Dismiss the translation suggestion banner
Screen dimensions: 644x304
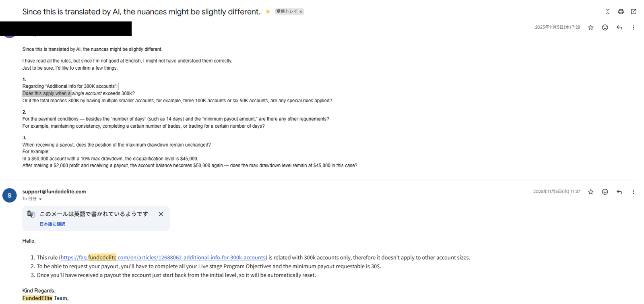coord(161,214)
